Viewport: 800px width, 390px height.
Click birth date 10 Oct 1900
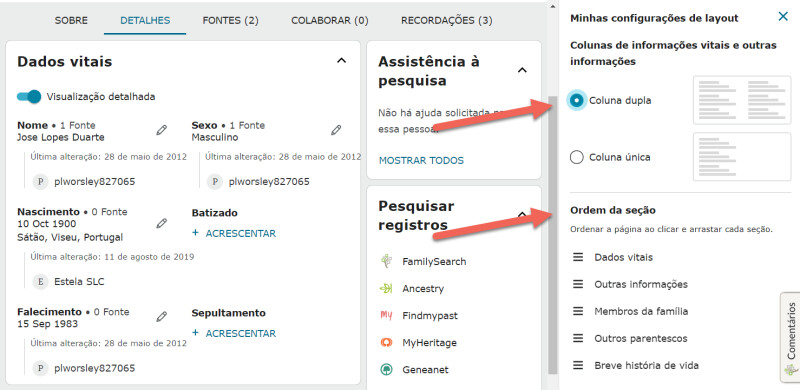pyautogui.click(x=47, y=224)
